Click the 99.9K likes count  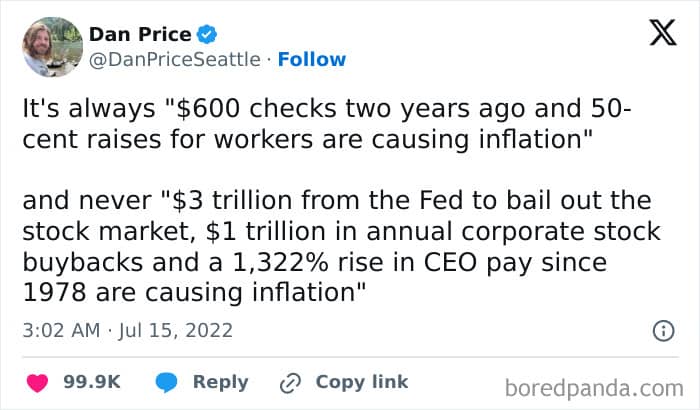[92, 382]
